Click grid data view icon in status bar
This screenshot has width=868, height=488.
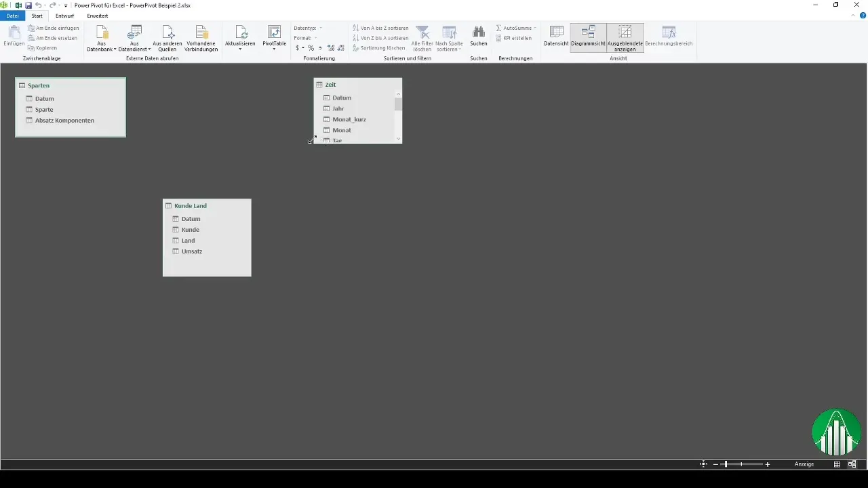[x=837, y=464]
